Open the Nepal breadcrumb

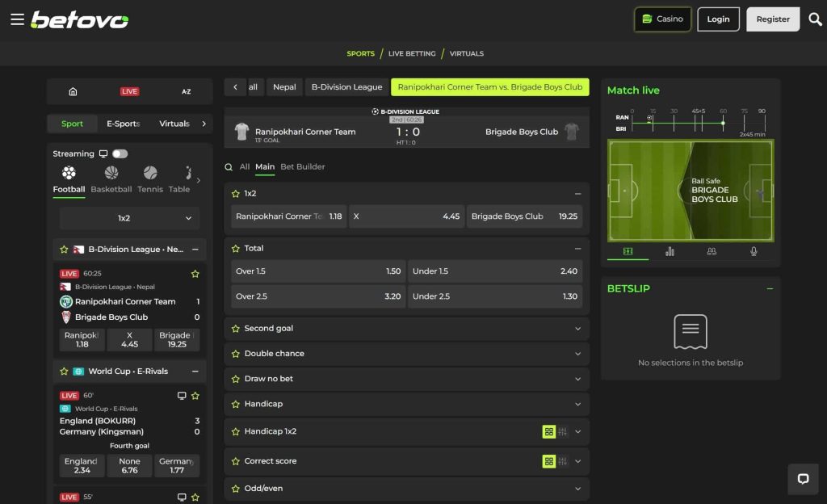[284, 87]
